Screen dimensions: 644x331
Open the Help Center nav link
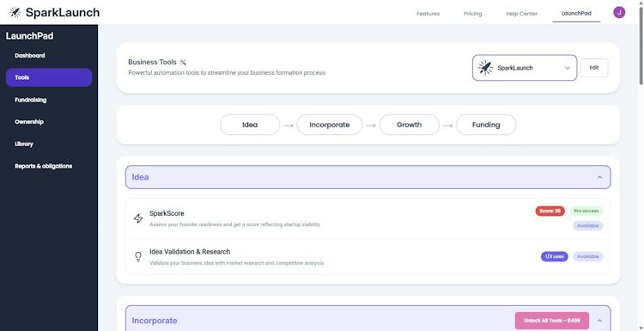[x=521, y=14]
